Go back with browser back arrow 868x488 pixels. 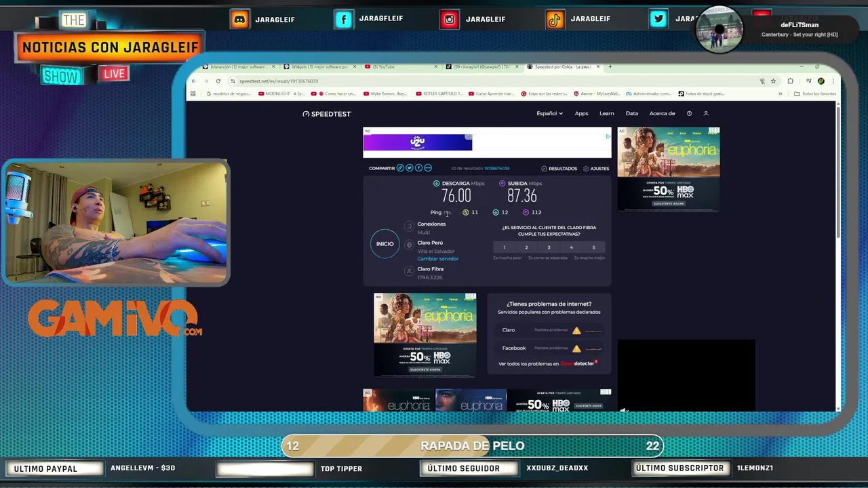[x=195, y=81]
